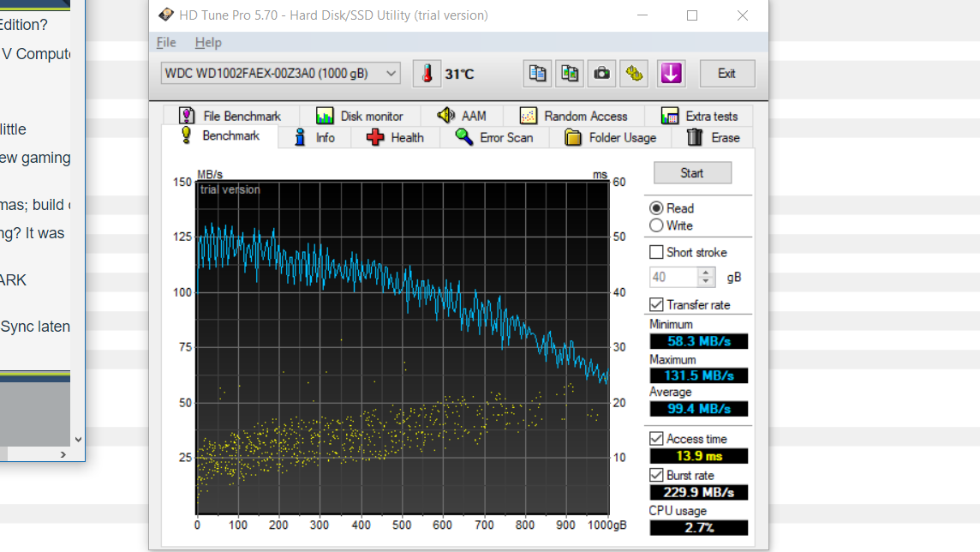Minimize the HD Tune Pro window

coord(642,15)
